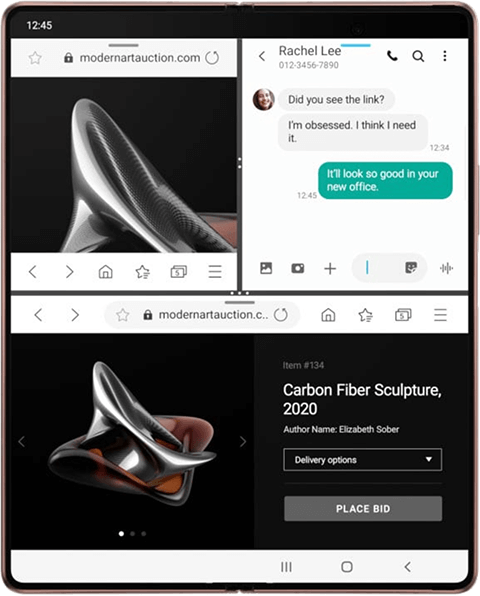Attach a gallery image to the message
480x596 pixels.
(x=266, y=268)
